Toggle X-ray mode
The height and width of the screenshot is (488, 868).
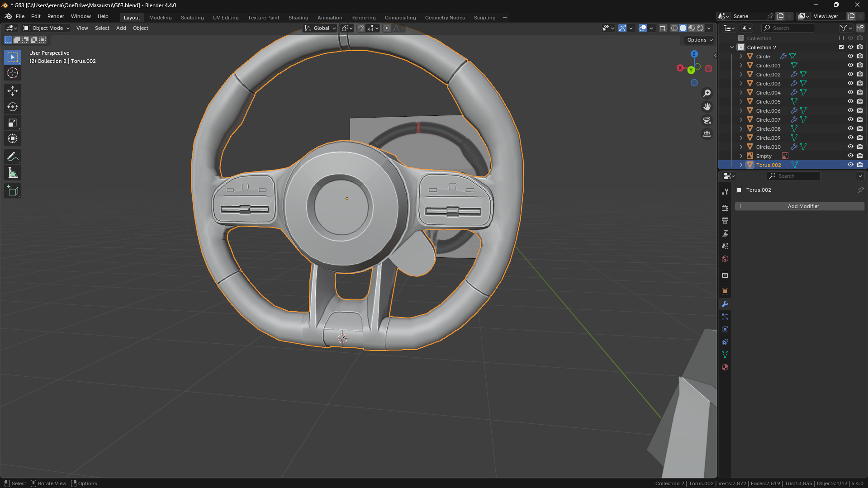[x=663, y=28]
